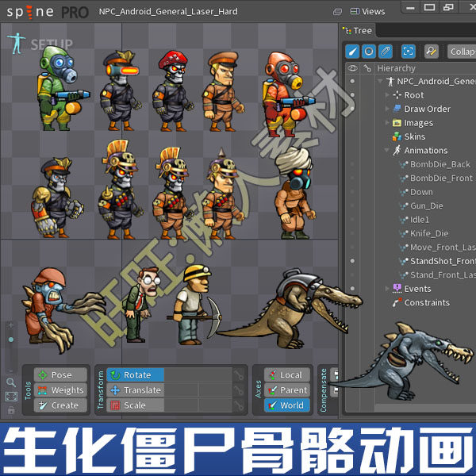Viewport: 476px width, 476px height.
Task: Click the bone key icon in Hierarchy header
Action: point(367,68)
